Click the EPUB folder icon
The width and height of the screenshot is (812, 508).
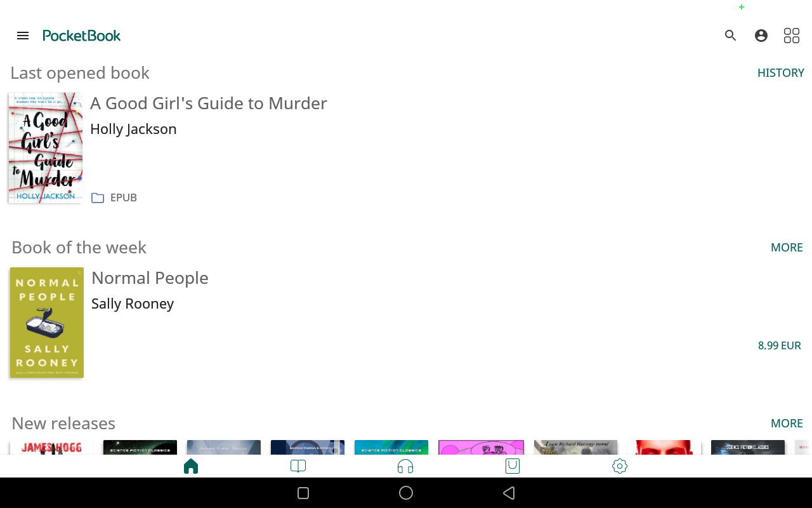(98, 198)
